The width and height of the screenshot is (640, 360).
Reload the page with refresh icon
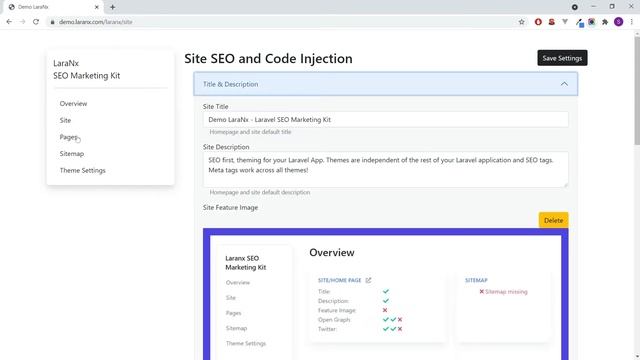coord(36,22)
